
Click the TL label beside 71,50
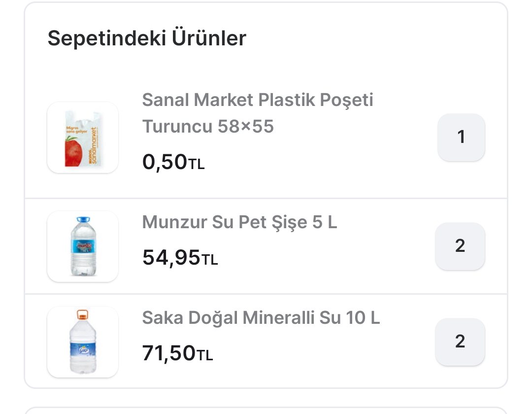click(205, 356)
